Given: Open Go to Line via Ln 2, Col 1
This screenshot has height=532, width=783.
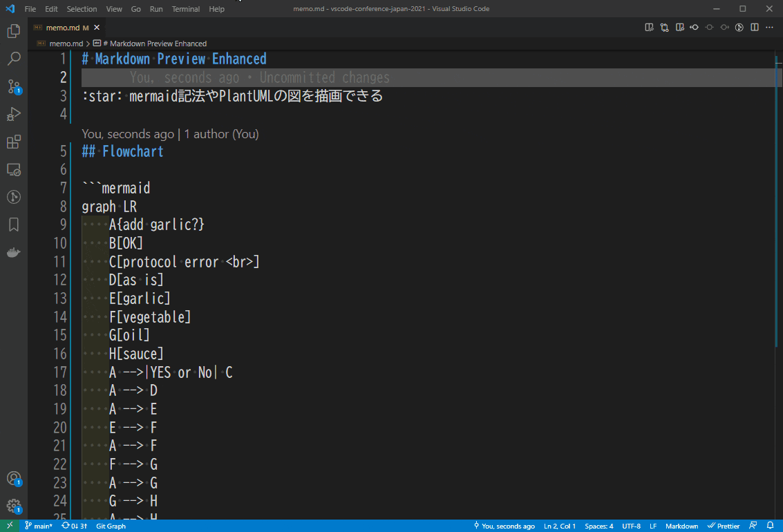Looking at the screenshot, I should click(560, 526).
